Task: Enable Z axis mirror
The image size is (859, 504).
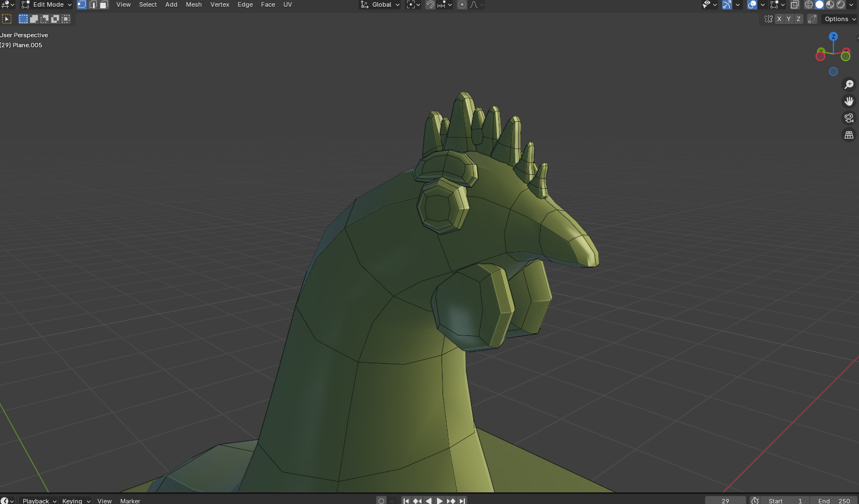Action: [x=798, y=19]
